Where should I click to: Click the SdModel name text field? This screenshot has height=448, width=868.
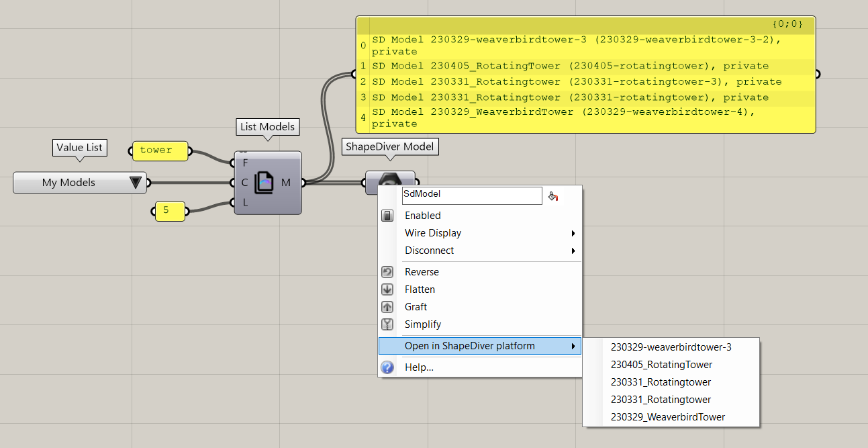[x=471, y=195]
